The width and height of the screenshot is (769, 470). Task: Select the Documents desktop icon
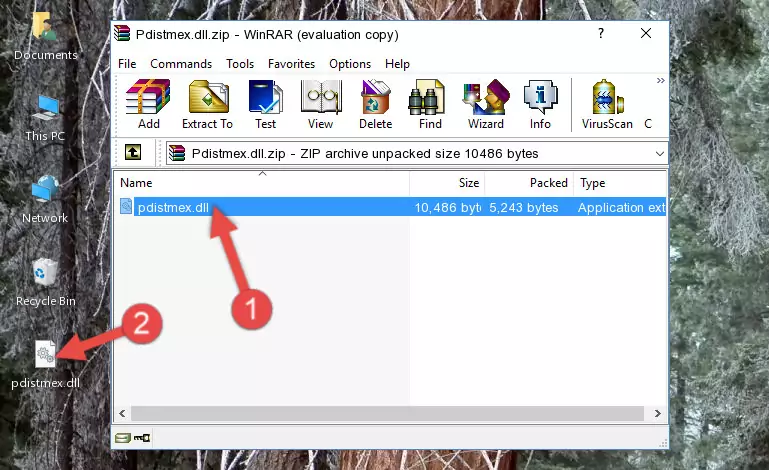pos(45,36)
